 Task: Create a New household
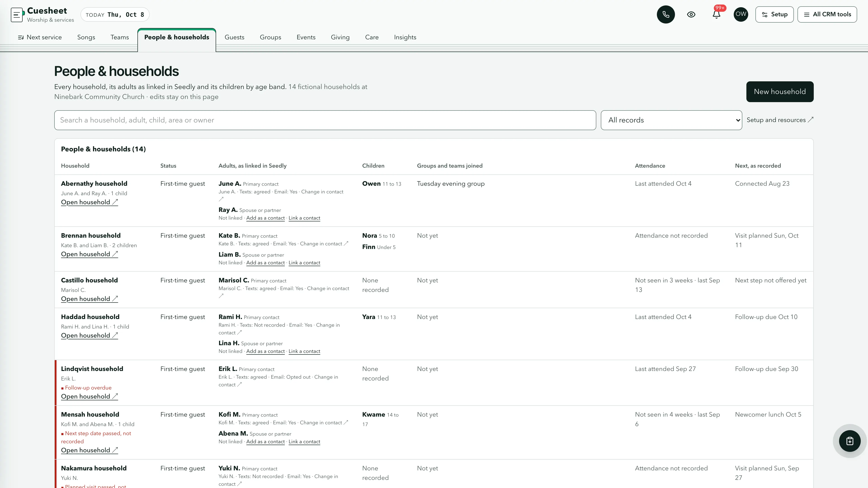(x=780, y=91)
